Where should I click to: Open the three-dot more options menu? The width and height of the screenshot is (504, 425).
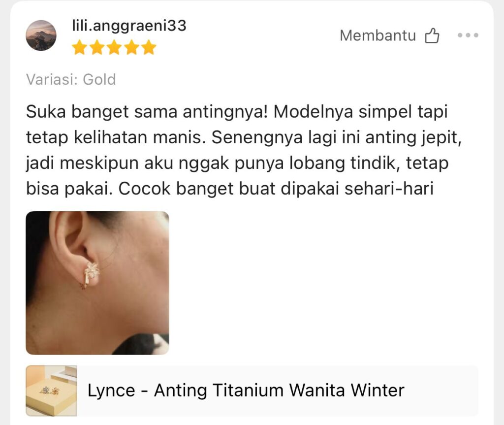[468, 35]
